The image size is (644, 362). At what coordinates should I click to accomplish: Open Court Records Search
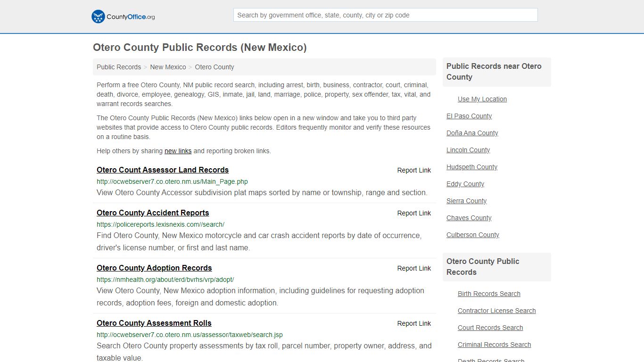[490, 328]
